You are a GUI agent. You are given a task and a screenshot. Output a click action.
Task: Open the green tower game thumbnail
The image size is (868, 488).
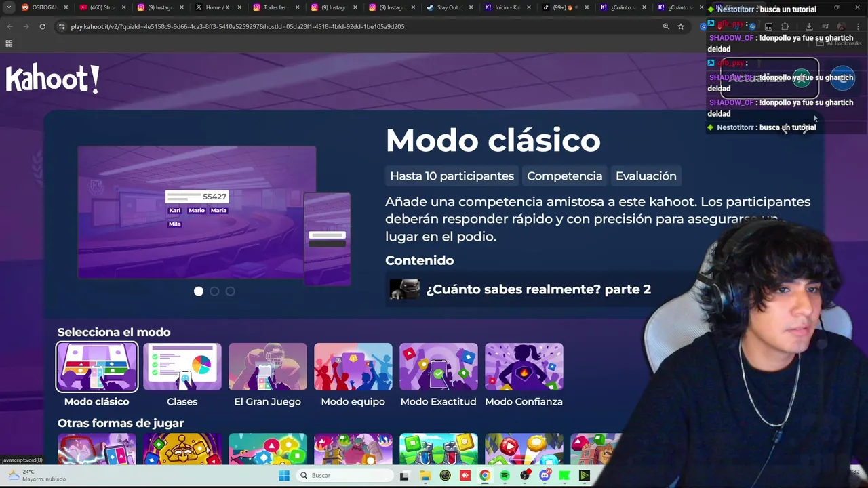[x=439, y=449]
